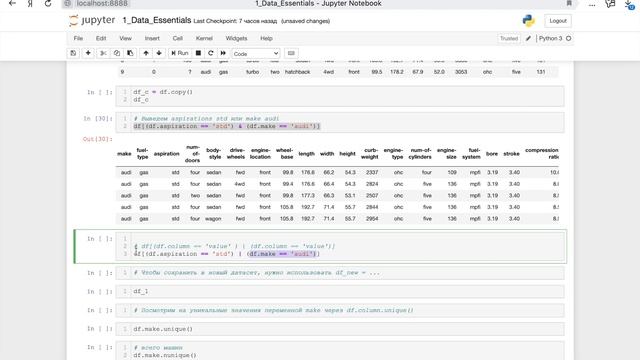This screenshot has width=640, height=360.
Task: Click the make column header
Action: click(x=124, y=154)
